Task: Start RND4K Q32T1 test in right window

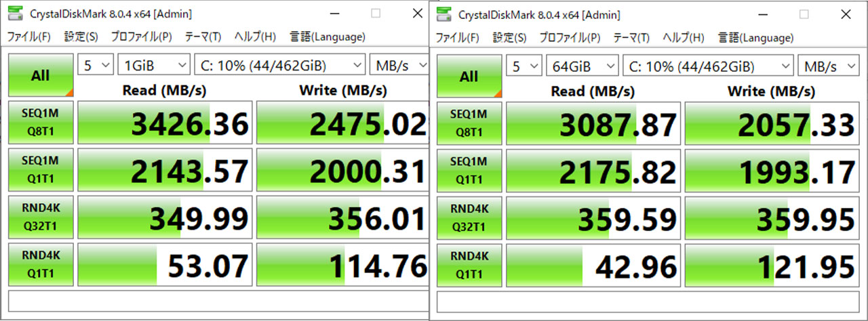Action: point(469,218)
